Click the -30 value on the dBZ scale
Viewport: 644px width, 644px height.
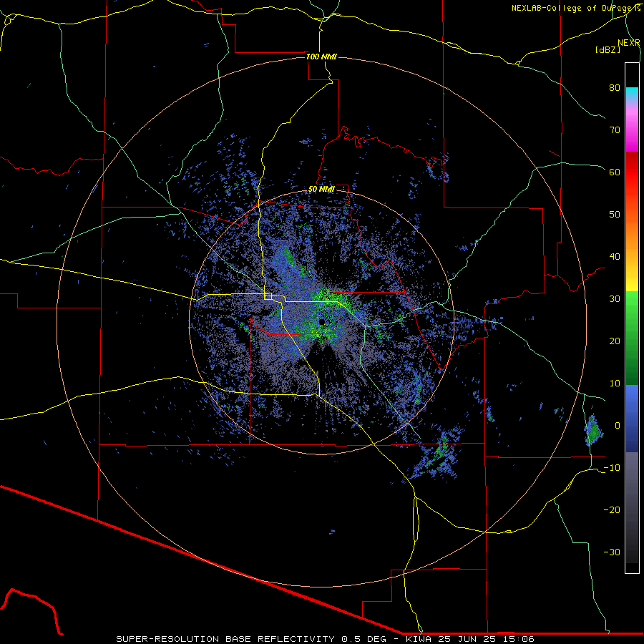click(612, 552)
